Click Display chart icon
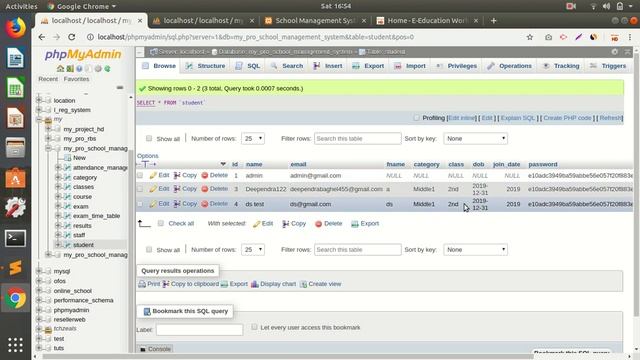The width and height of the screenshot is (640, 360). [x=255, y=284]
